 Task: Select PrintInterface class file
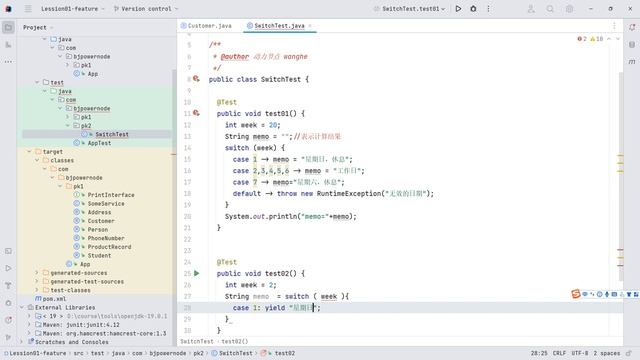pos(111,195)
